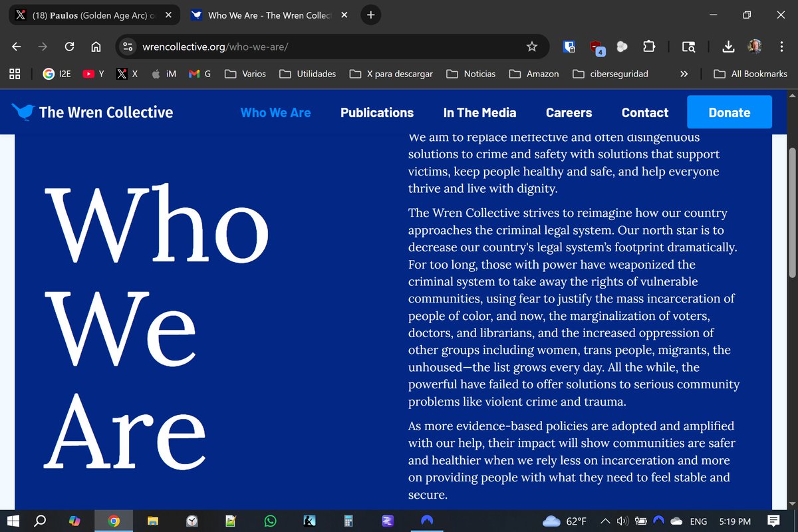Open Chrome's three-dot menu
798x532 pixels.
[782, 47]
